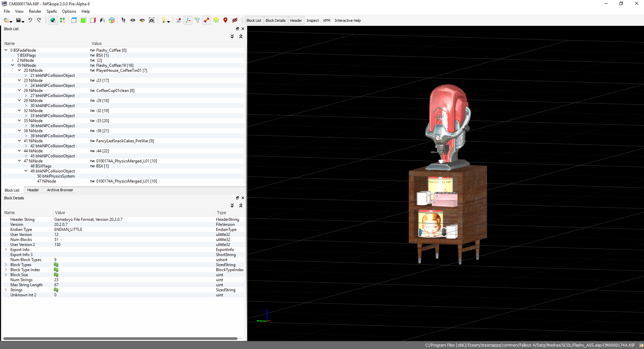Click the Flip view icon
Viewport: 644px width, 349px height.
(102, 20)
